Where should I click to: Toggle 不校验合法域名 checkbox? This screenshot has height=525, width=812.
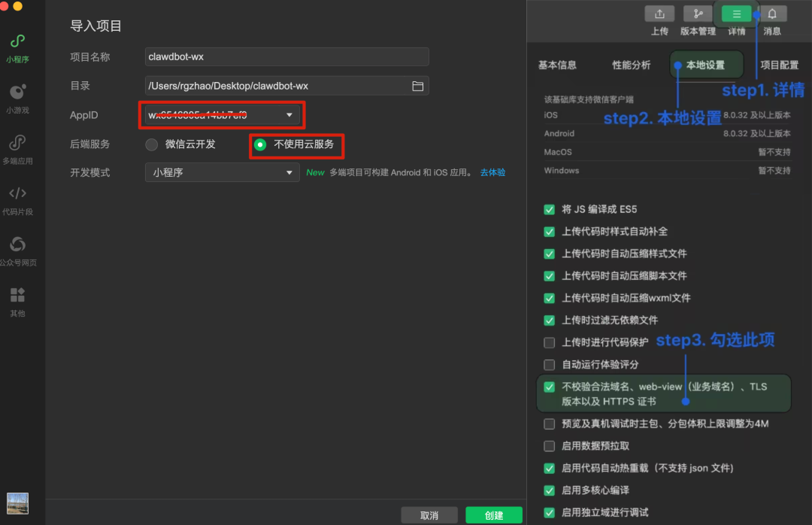pyautogui.click(x=550, y=387)
